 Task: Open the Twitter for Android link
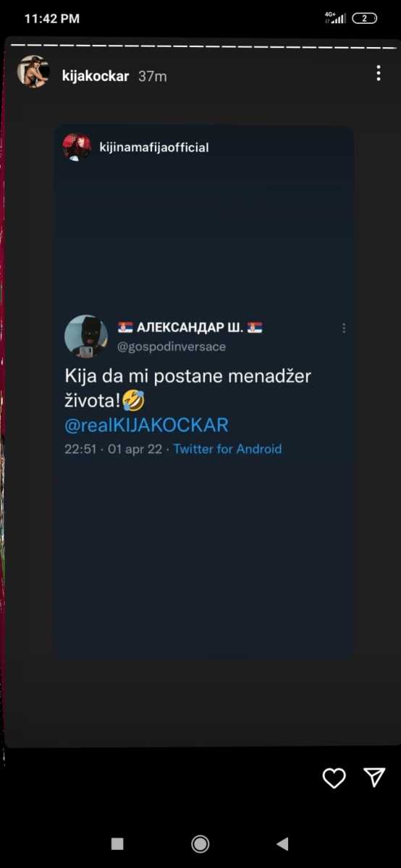coord(227,449)
